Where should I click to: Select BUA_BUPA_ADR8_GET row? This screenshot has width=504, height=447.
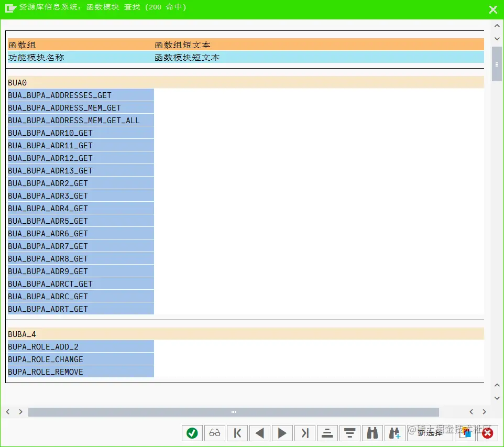click(81, 258)
